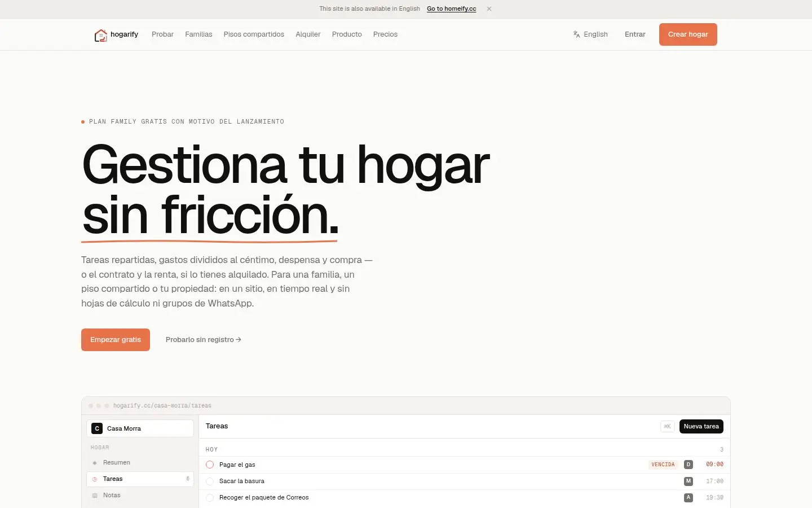
Task: Click the HOGAR sidebar section label
Action: (x=100, y=448)
